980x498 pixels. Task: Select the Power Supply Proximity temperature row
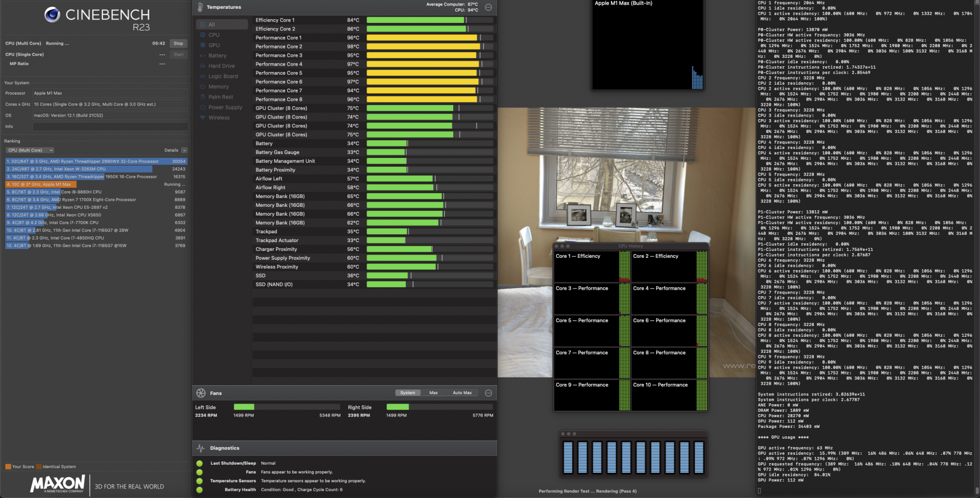[x=375, y=258]
